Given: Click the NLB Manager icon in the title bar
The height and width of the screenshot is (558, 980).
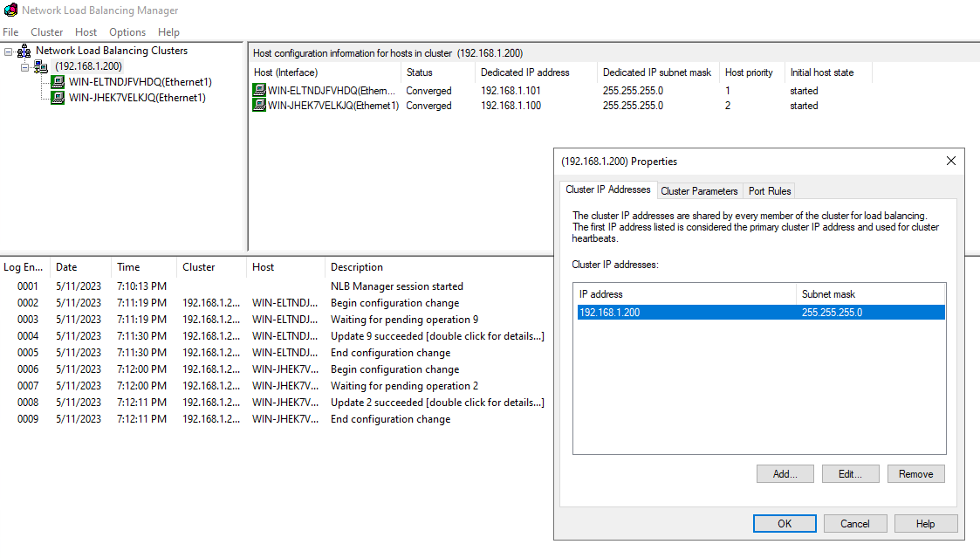Looking at the screenshot, I should 10,10.
